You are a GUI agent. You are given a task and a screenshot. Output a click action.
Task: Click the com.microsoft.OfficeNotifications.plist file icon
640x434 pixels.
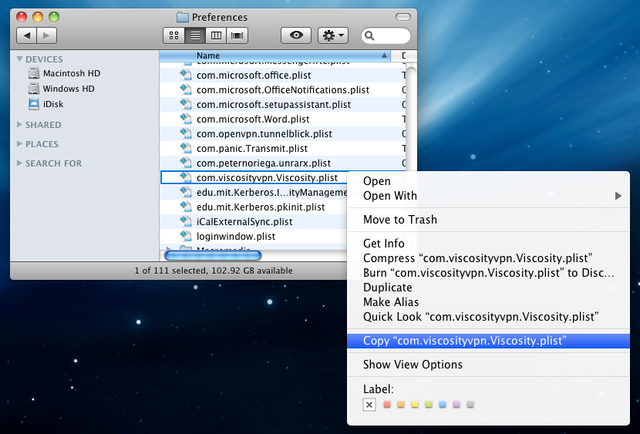click(x=186, y=89)
